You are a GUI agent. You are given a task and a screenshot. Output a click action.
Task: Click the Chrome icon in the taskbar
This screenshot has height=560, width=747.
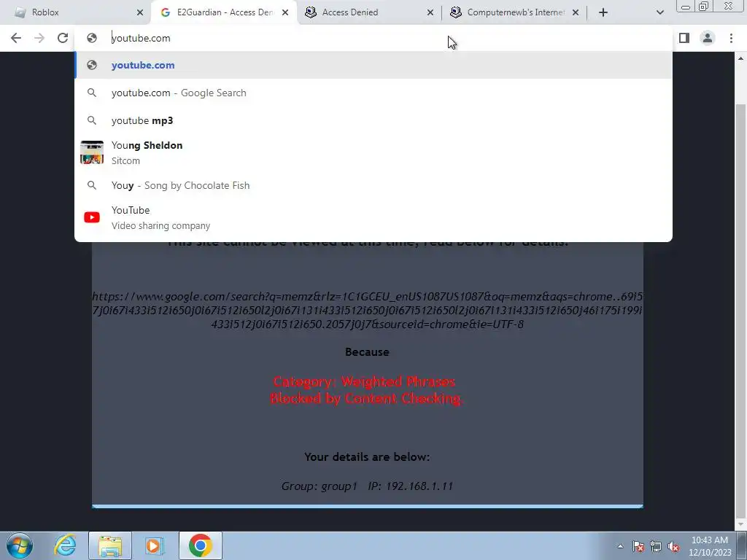(200, 545)
